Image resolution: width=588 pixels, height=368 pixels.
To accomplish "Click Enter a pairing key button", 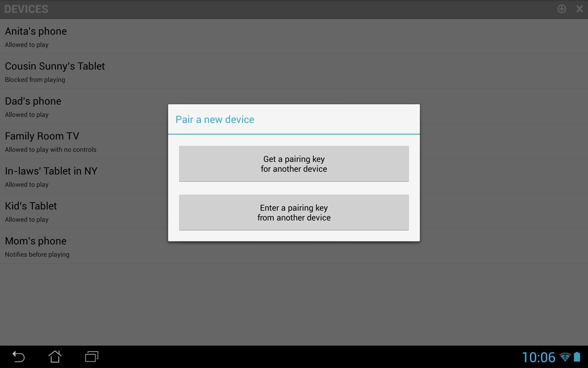I will pyautogui.click(x=294, y=213).
